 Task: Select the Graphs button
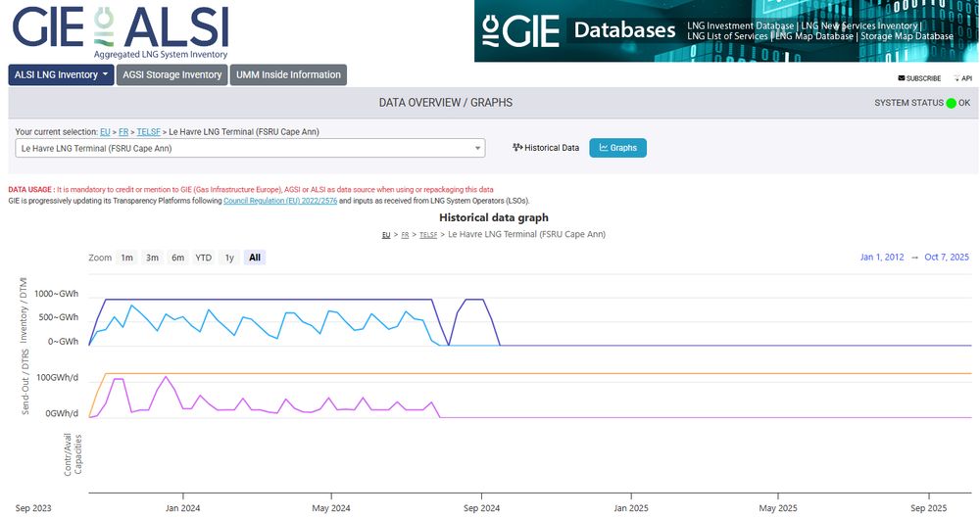(x=617, y=148)
